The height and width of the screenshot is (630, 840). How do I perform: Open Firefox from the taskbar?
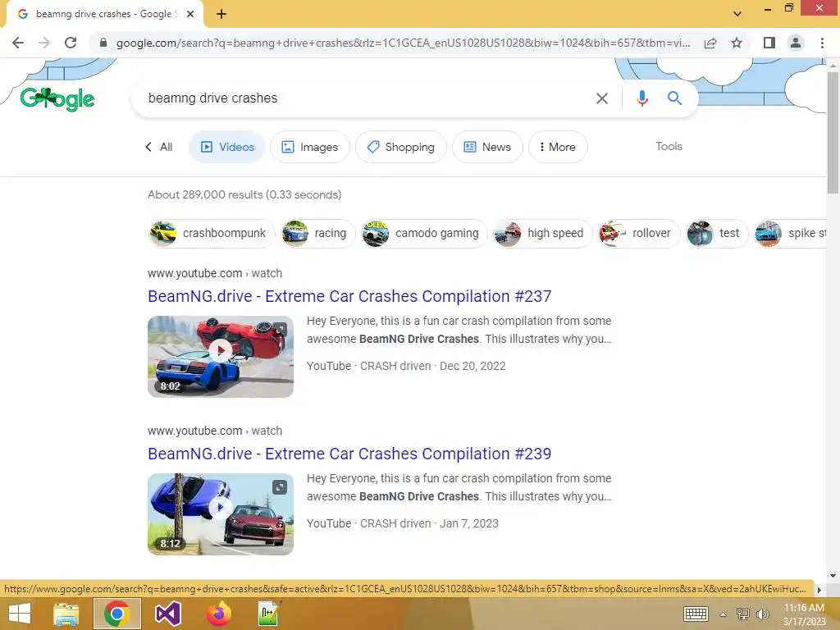[x=218, y=614]
